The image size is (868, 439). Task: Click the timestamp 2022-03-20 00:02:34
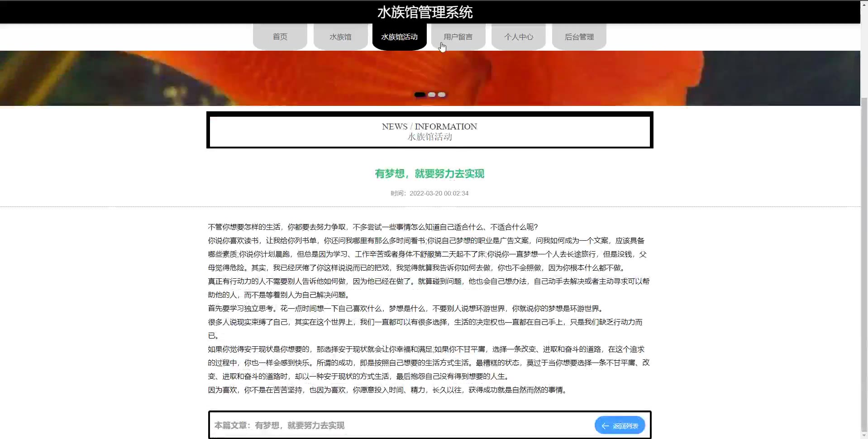tap(439, 193)
